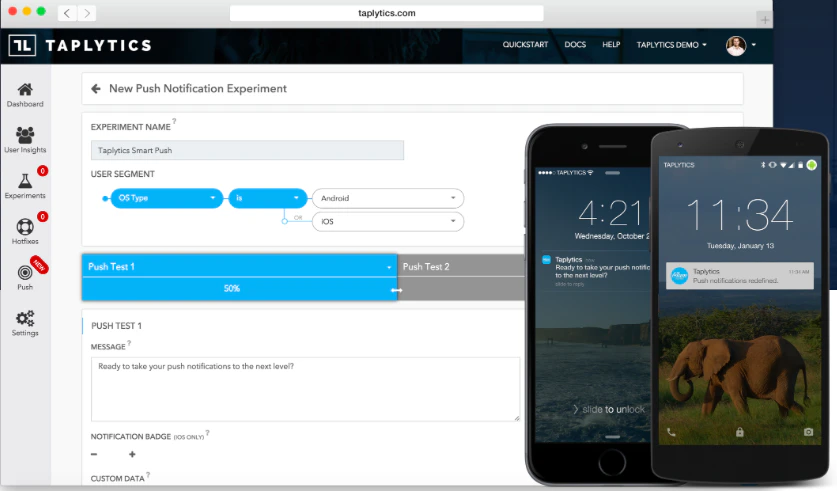Click the Experiment Name help question mark

pyautogui.click(x=174, y=121)
